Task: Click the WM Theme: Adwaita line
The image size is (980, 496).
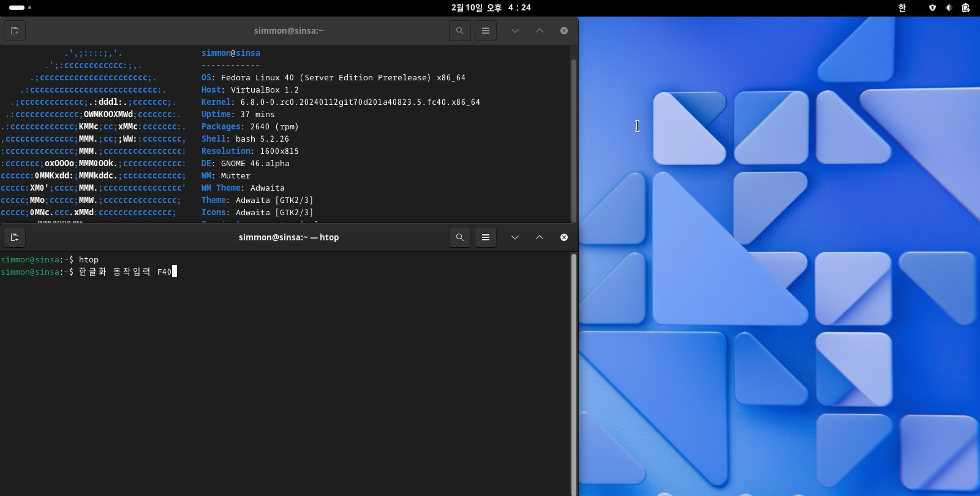Action: [243, 188]
